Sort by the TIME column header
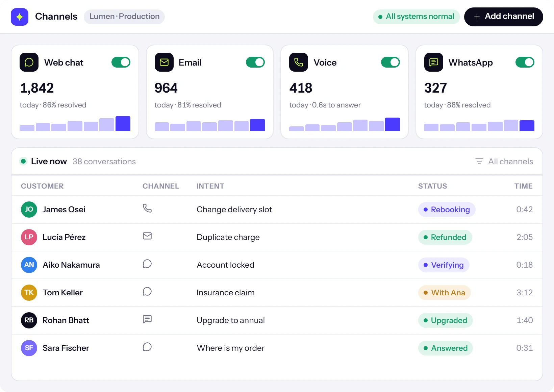554x392 pixels. pyautogui.click(x=524, y=186)
